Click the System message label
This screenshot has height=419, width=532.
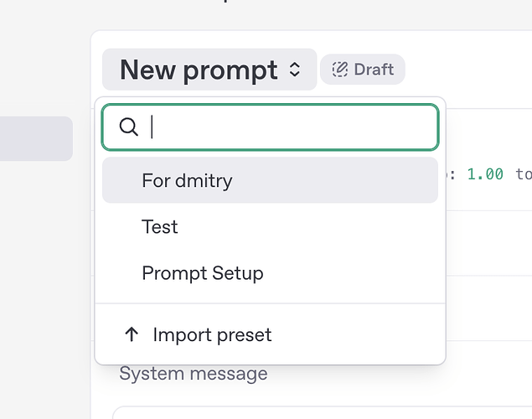[x=194, y=374]
